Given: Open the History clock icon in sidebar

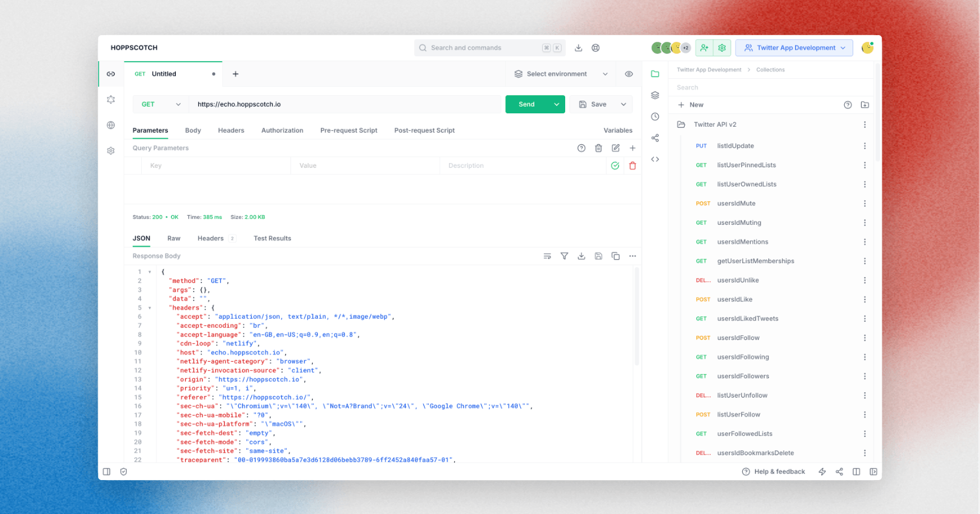Looking at the screenshot, I should (655, 117).
